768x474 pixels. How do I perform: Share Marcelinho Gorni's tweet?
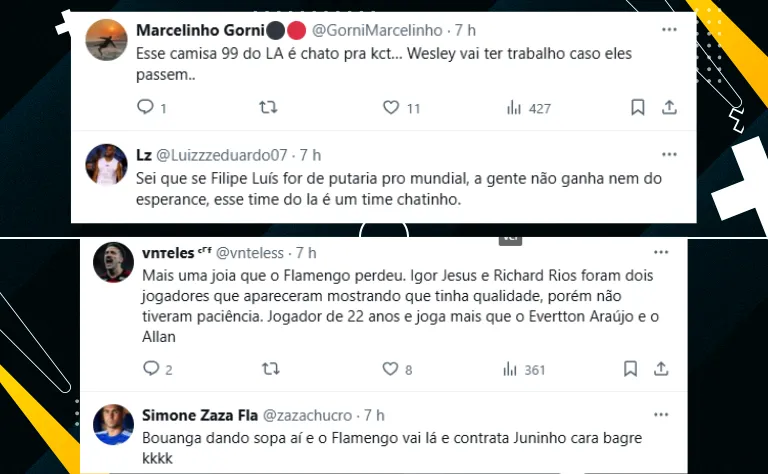point(670,107)
